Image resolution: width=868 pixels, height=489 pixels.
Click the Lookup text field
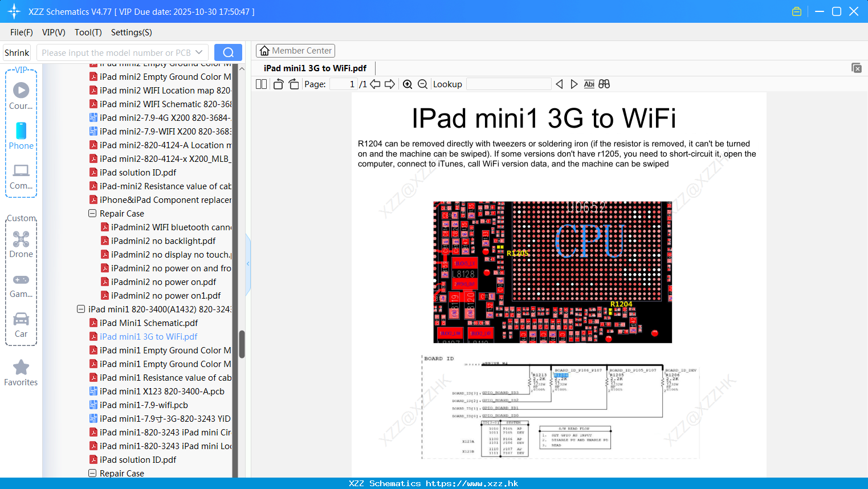click(508, 84)
